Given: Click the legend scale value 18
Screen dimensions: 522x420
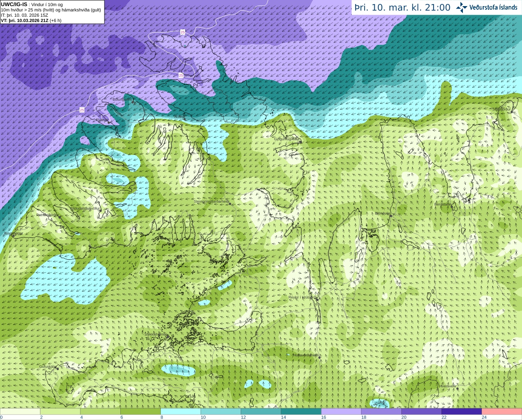Looking at the screenshot, I should (364, 417).
